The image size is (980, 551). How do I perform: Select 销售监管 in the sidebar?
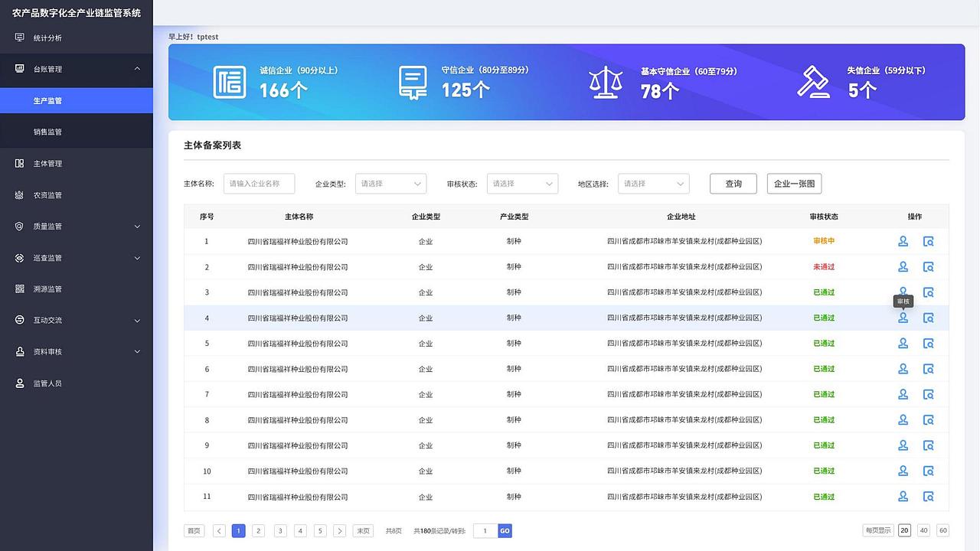click(77, 132)
